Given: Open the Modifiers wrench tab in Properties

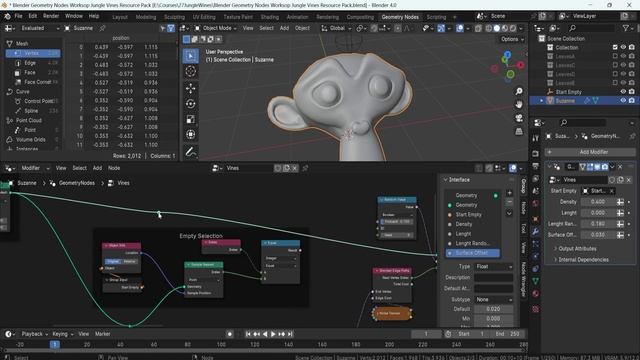Looking at the screenshot, I should tap(536, 231).
